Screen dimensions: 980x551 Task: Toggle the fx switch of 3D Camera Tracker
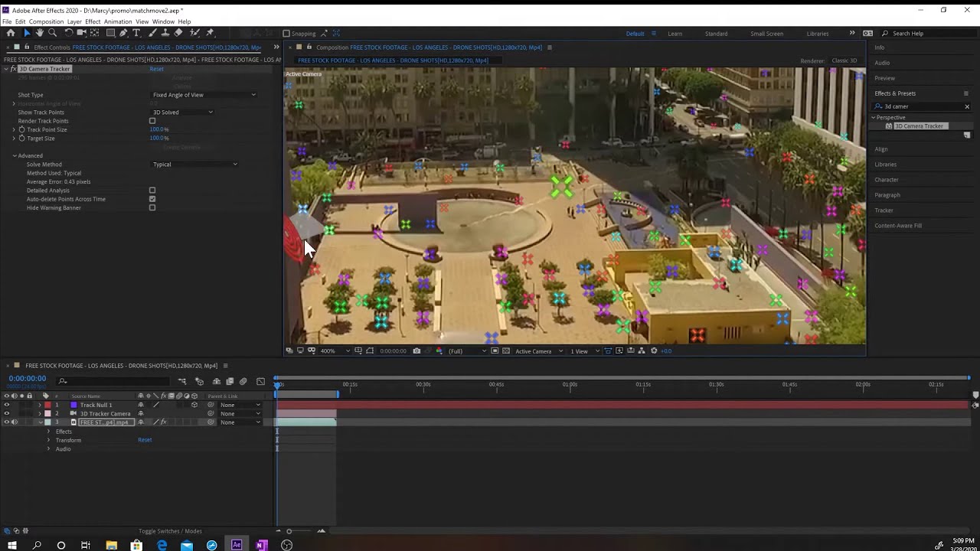13,69
